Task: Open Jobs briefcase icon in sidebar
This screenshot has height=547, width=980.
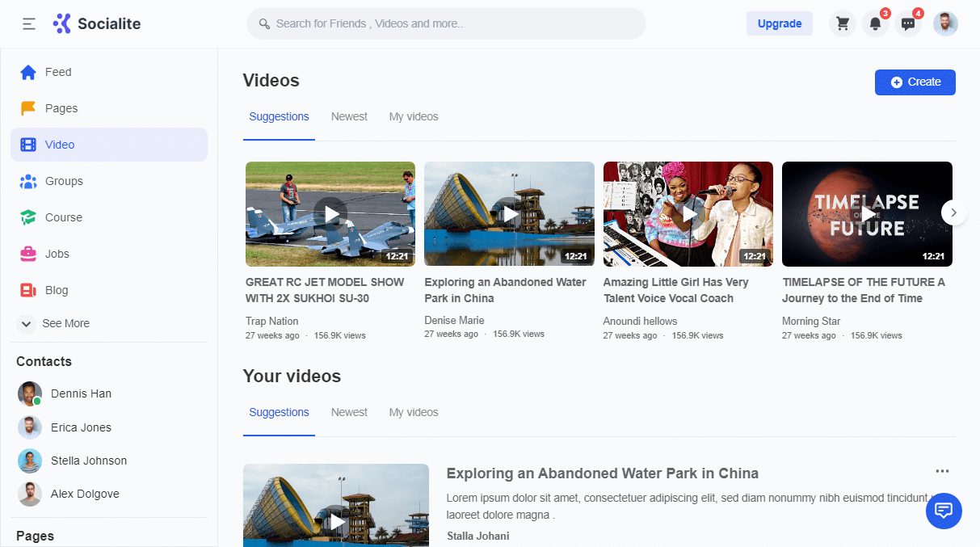Action: coord(28,254)
